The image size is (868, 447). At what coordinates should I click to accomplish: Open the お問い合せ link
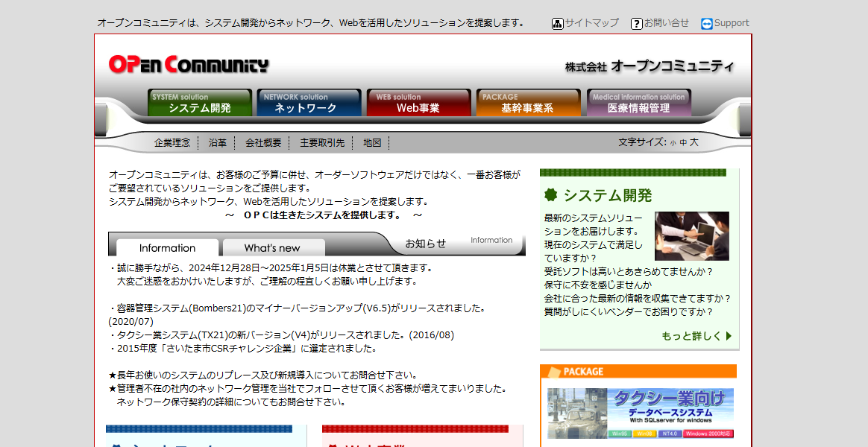click(667, 22)
